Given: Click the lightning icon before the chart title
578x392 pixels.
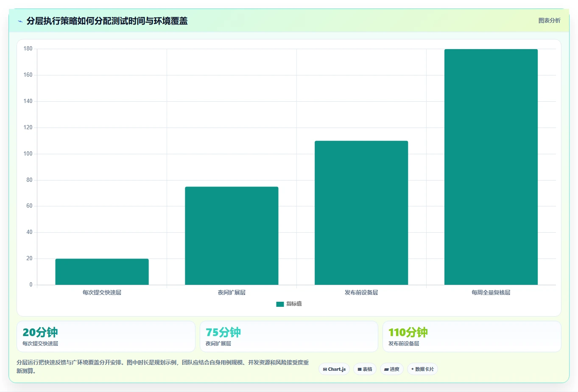Looking at the screenshot, I should pyautogui.click(x=20, y=21).
